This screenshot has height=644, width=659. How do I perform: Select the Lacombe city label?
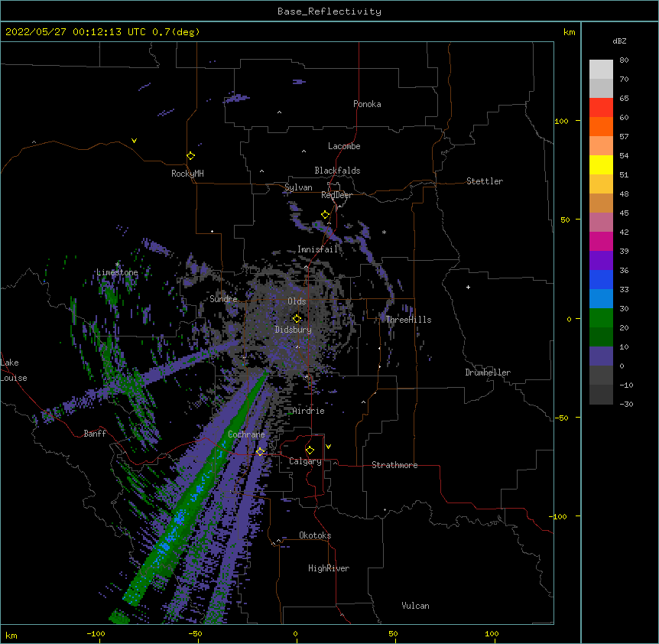pyautogui.click(x=344, y=146)
